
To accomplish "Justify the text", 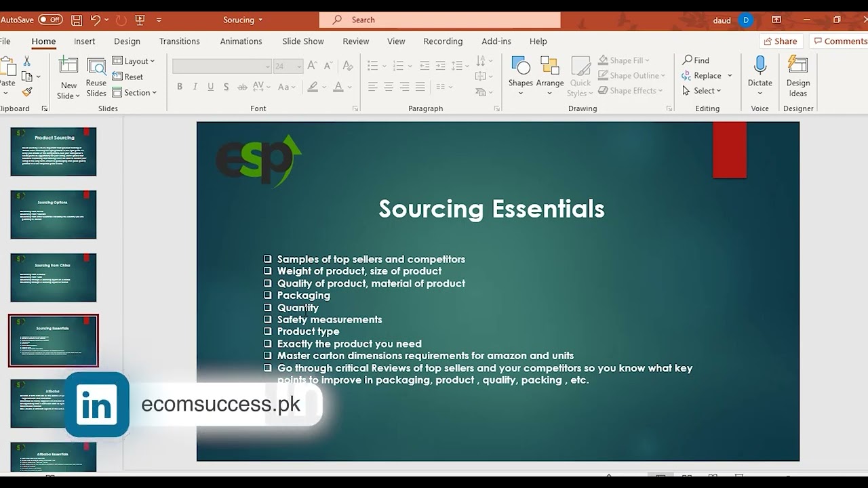I will tap(420, 87).
